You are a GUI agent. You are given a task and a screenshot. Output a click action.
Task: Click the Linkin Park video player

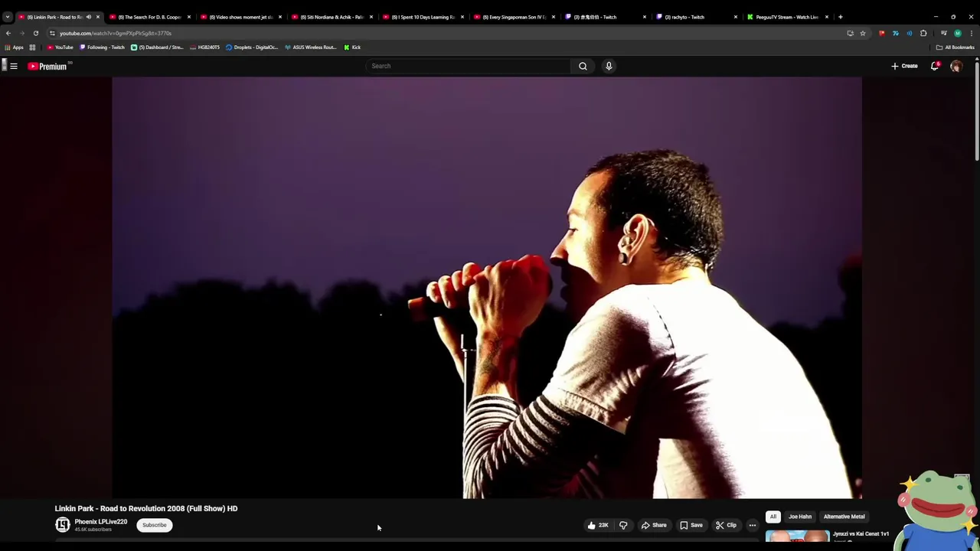pos(487,287)
